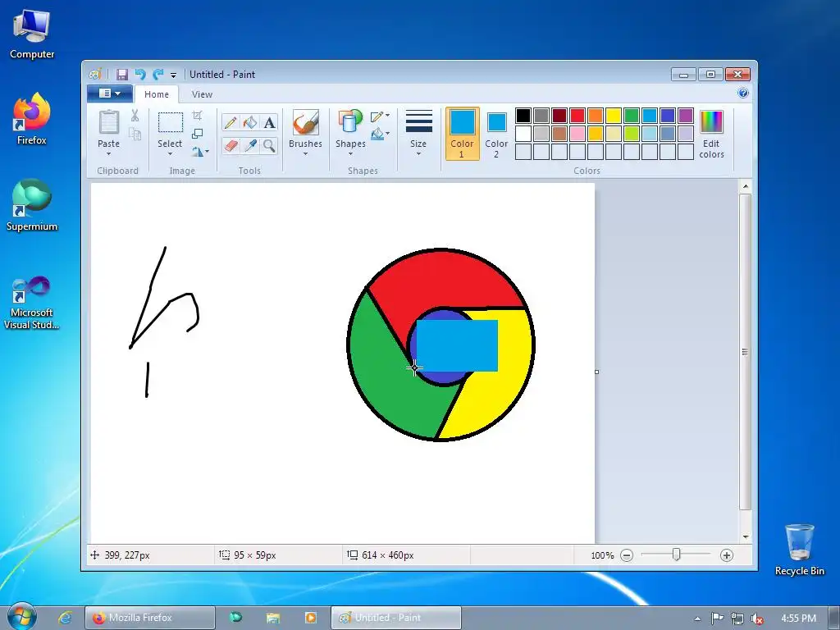Click the Resize icon in Image group
Screen dimensions: 840x630
pyautogui.click(x=197, y=134)
